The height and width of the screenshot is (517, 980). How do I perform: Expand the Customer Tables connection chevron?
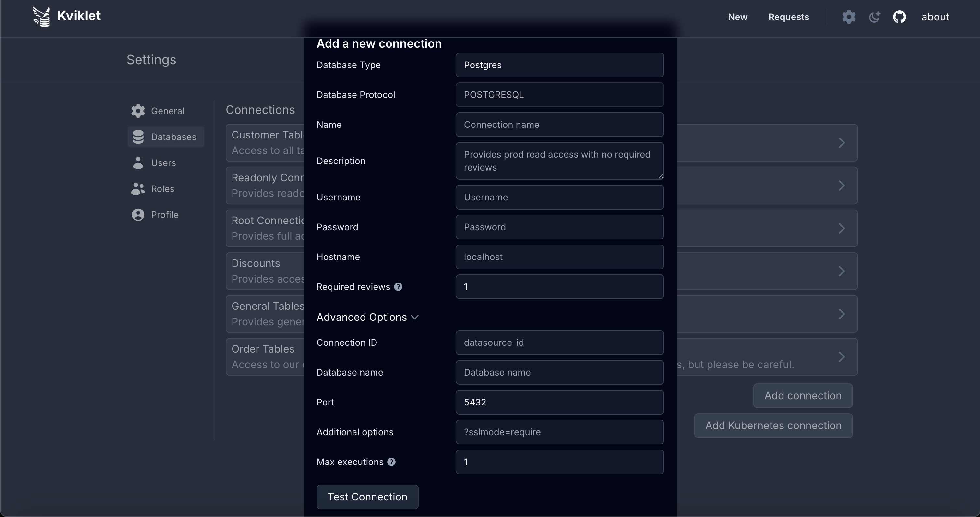(x=842, y=143)
